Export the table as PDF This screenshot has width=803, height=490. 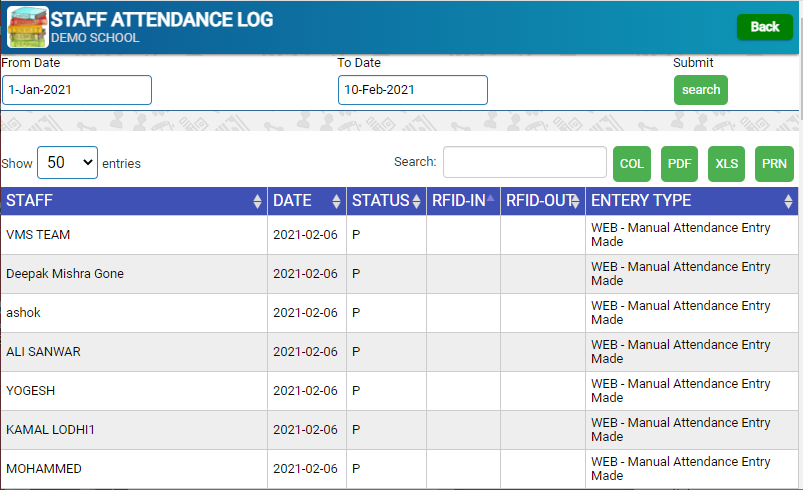pyautogui.click(x=680, y=164)
